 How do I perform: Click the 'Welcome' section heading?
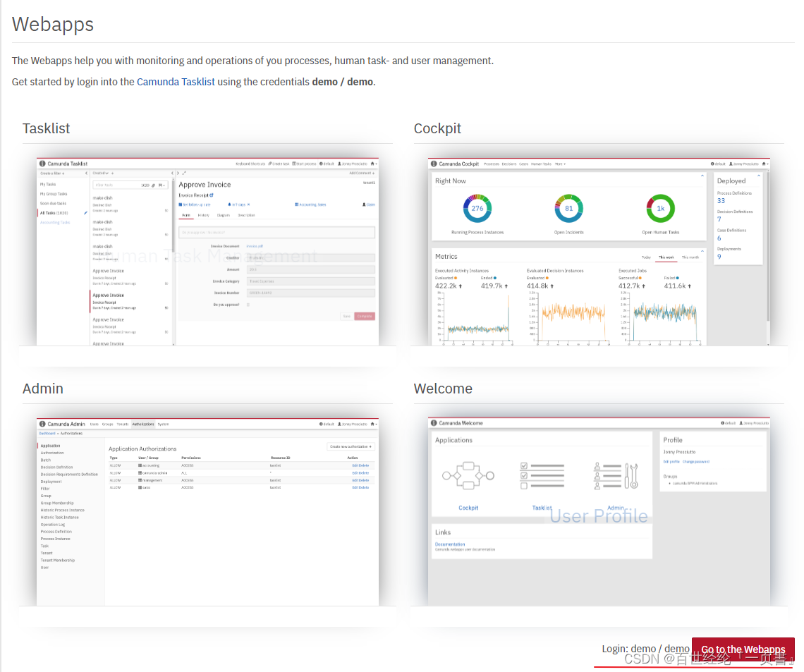(x=443, y=389)
